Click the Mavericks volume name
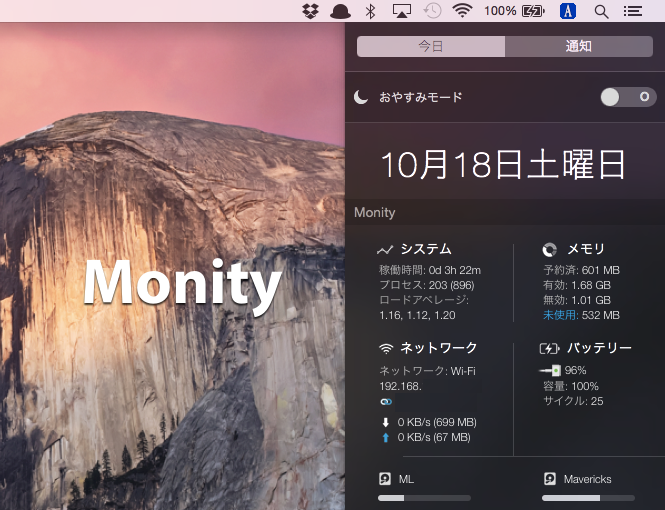This screenshot has height=510, width=665. (x=587, y=479)
